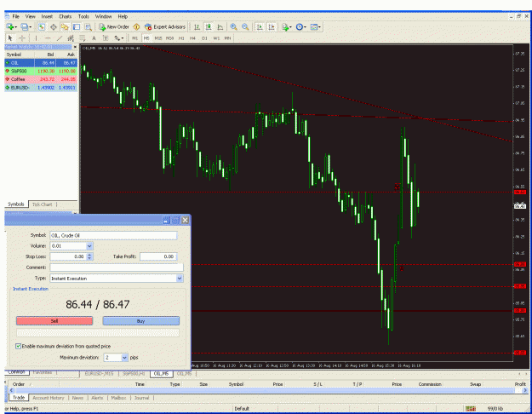Open the Charts menu
Viewport: 532px width, 414px height.
pyautogui.click(x=66, y=16)
